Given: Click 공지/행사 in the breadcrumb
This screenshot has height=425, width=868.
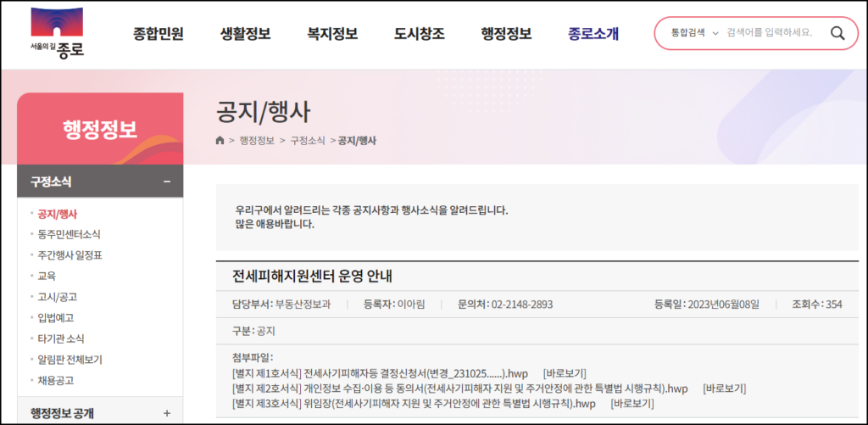Looking at the screenshot, I should (x=357, y=141).
